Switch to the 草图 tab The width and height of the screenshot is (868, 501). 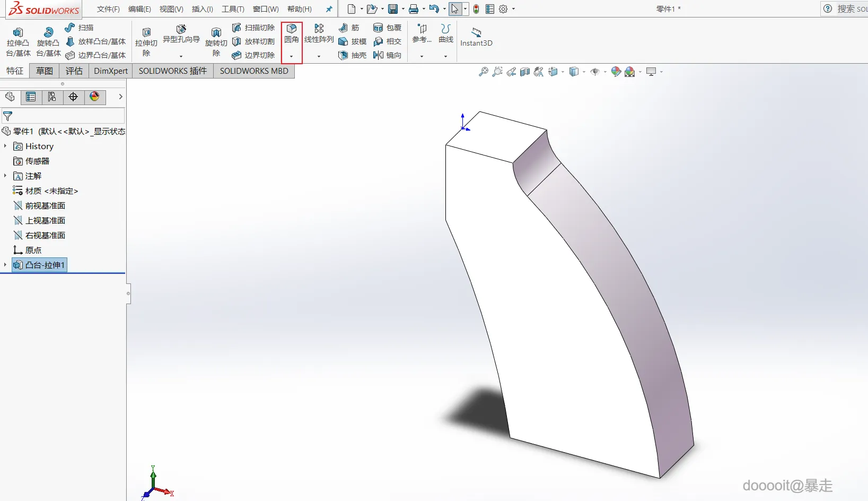click(x=45, y=71)
